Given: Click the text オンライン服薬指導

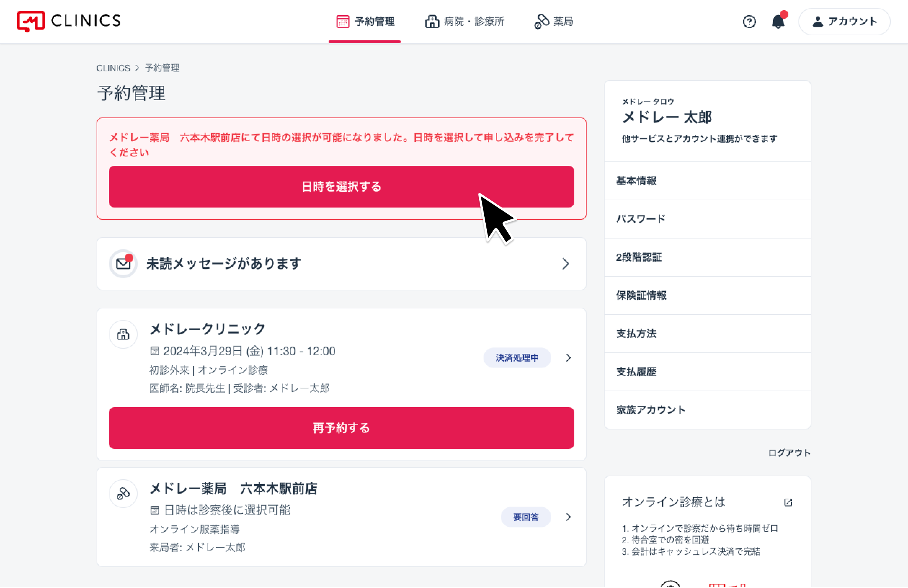Looking at the screenshot, I should click(x=194, y=529).
